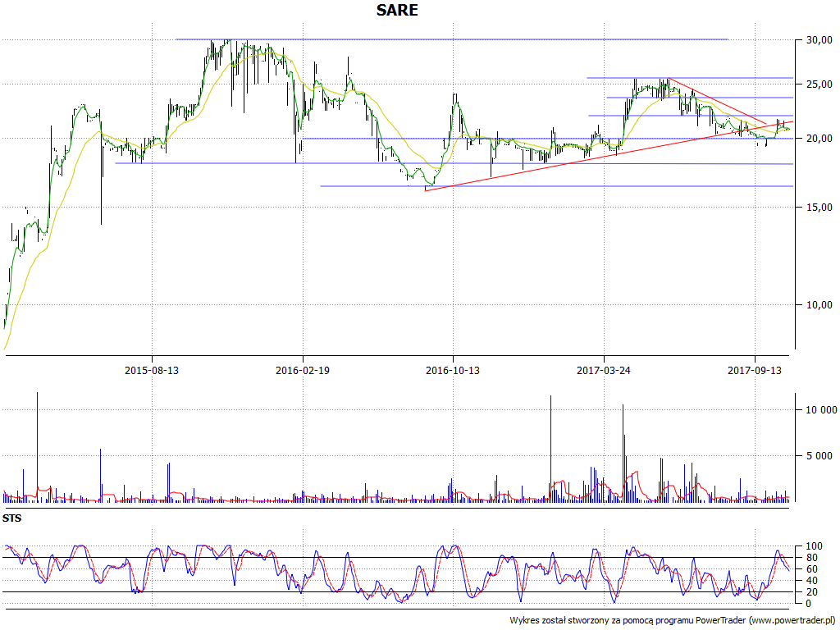
Task: Click the 2017-09-13 date label
Action: pyautogui.click(x=755, y=370)
